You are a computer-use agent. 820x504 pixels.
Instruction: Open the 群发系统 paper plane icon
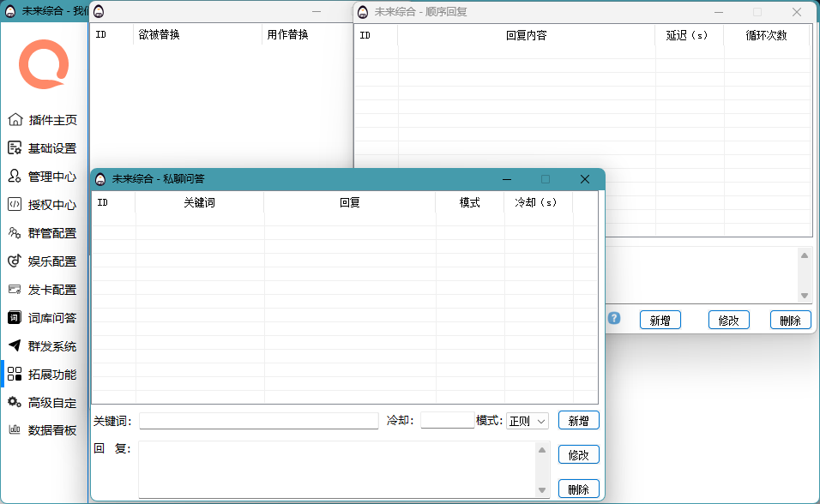point(15,346)
